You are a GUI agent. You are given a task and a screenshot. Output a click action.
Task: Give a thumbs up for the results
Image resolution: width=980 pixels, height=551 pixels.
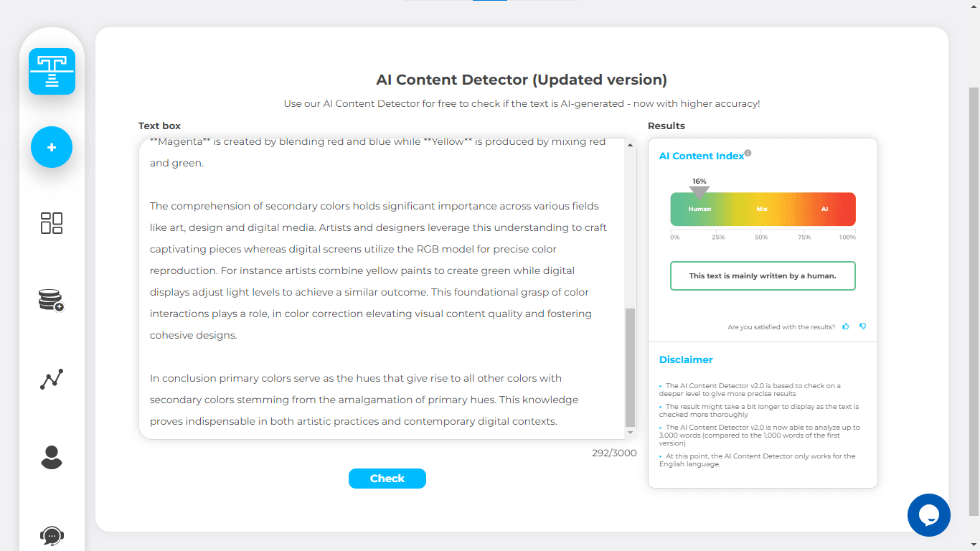(846, 326)
